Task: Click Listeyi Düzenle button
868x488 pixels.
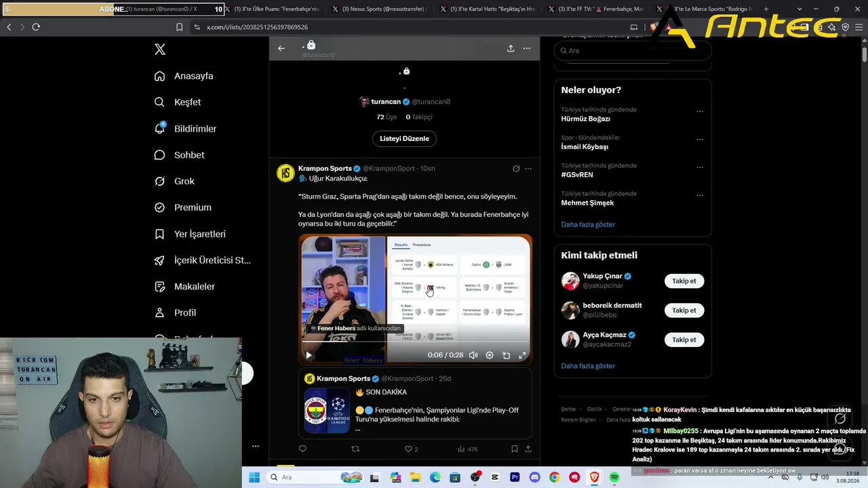Action: [x=404, y=138]
